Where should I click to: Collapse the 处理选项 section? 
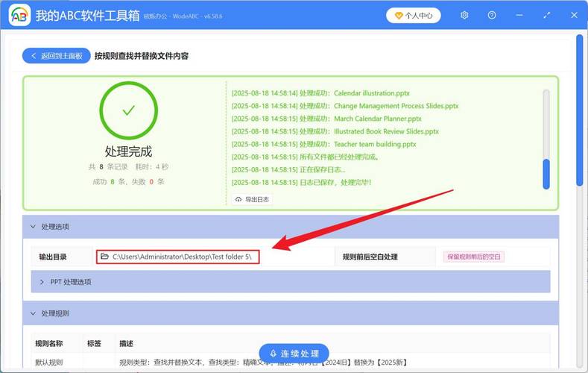click(x=291, y=227)
